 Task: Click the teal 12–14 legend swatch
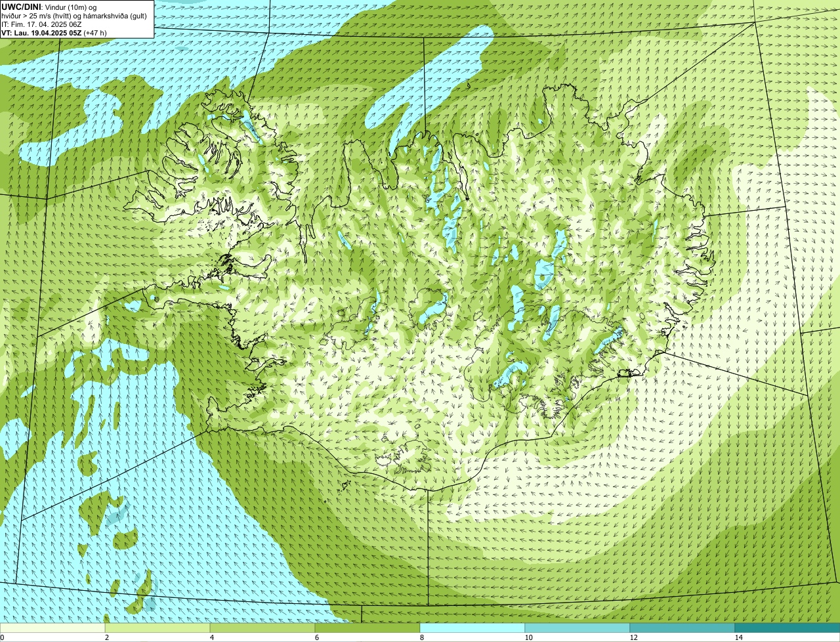pyautogui.click(x=682, y=628)
